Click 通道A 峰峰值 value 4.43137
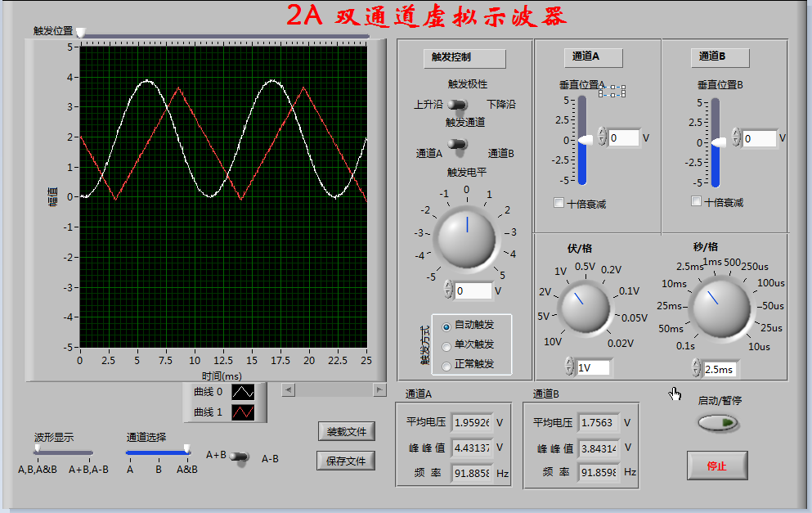812x513 pixels. [471, 448]
